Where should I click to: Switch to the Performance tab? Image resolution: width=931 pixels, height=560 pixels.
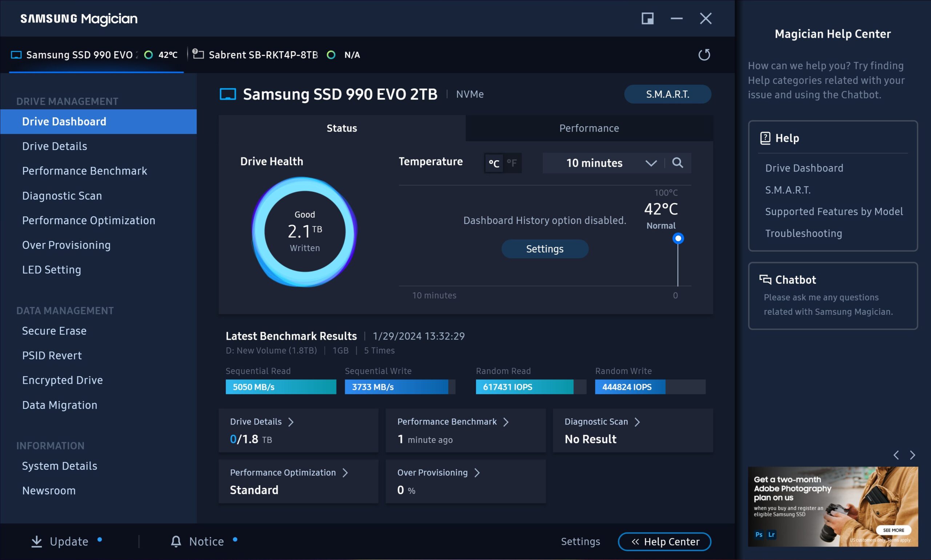point(588,128)
